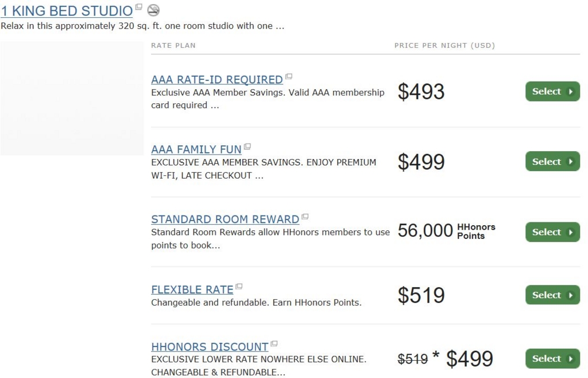Select the 56,000 HHonors Points reward rate
588x378 pixels.
[x=553, y=232]
